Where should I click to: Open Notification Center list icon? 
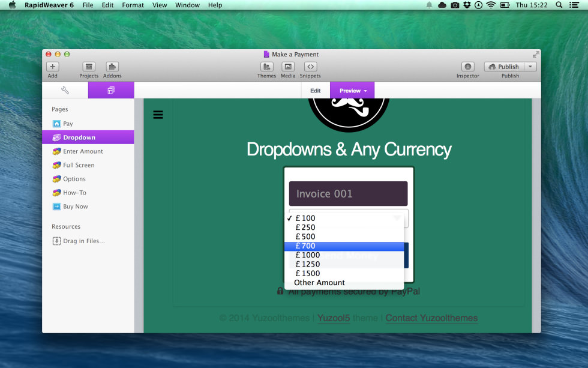pyautogui.click(x=574, y=5)
